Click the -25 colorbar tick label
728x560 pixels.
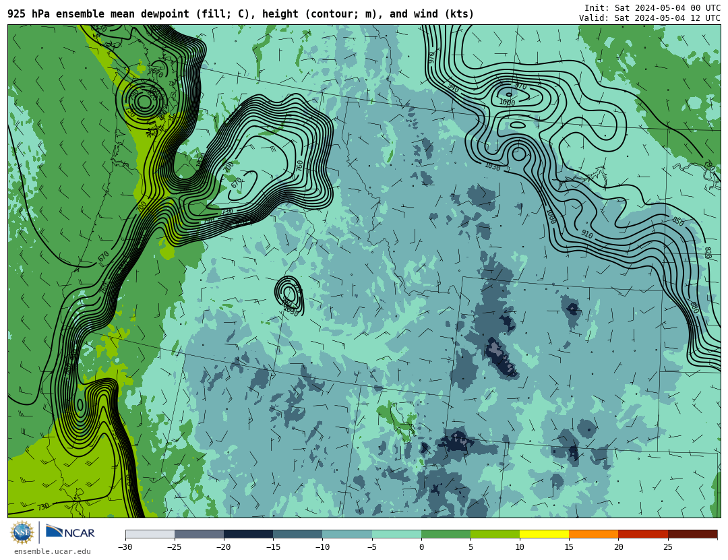click(x=174, y=547)
